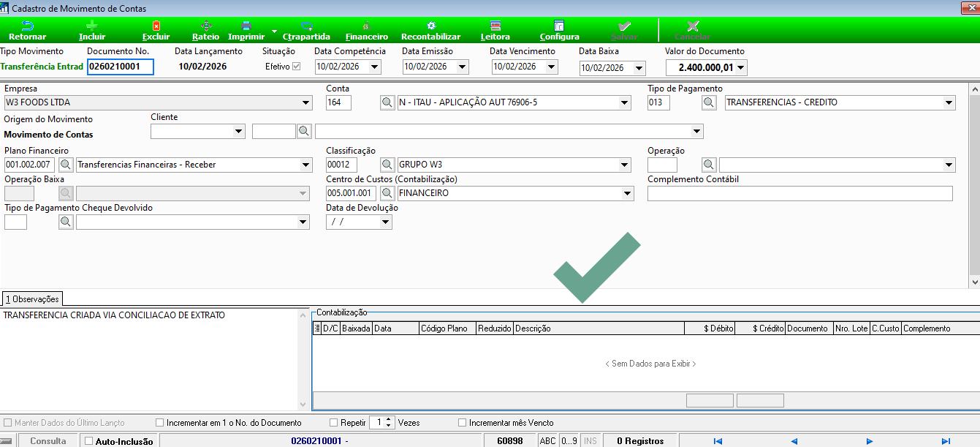The width and height of the screenshot is (980, 447).
Task: Expand the Valor do Documento dropdown
Action: [741, 68]
